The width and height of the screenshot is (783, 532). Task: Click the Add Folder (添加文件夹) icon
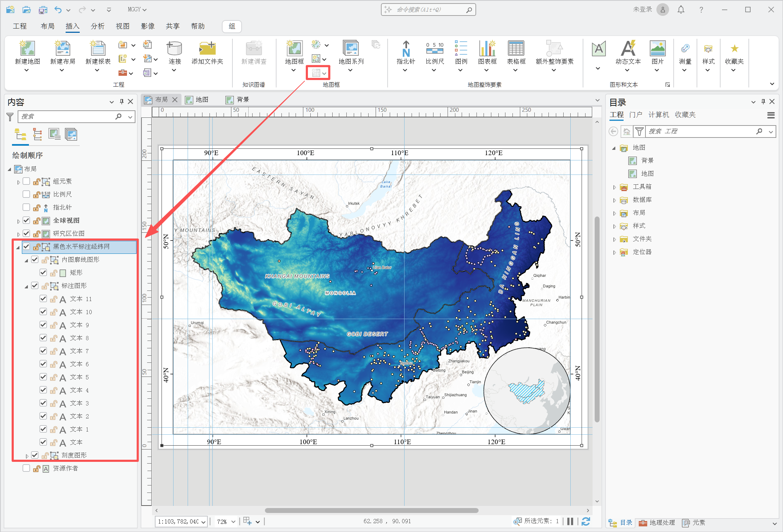(x=207, y=49)
